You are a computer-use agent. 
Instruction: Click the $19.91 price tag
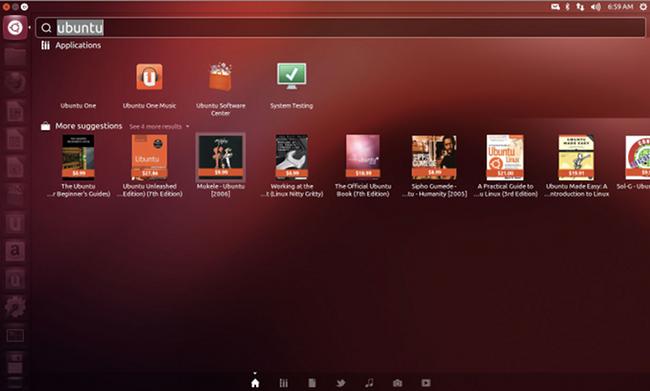pyautogui.click(x=576, y=173)
